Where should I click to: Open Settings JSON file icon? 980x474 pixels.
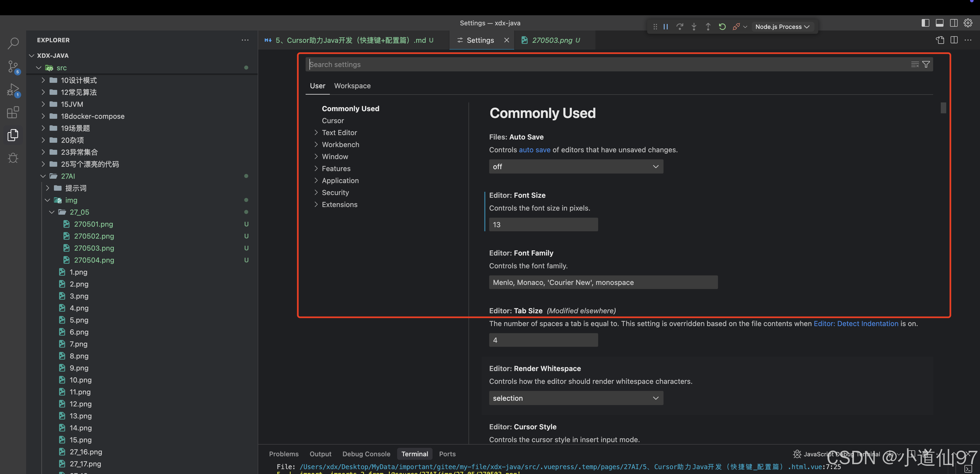click(x=940, y=40)
